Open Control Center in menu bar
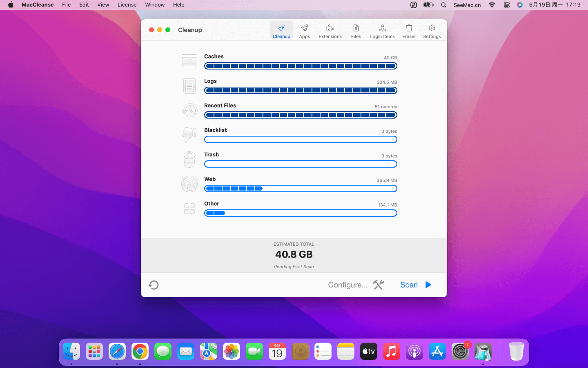The height and width of the screenshot is (368, 588). (x=507, y=5)
